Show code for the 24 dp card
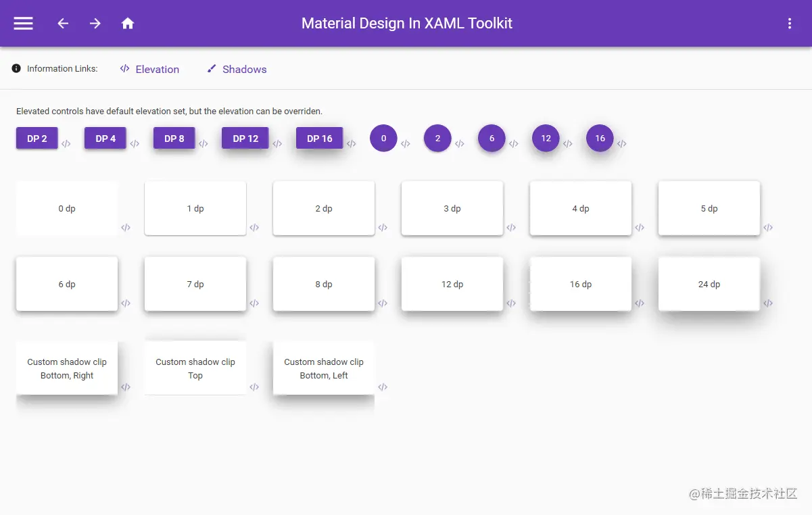Screen dimensions: 812x515 pyautogui.click(x=768, y=303)
